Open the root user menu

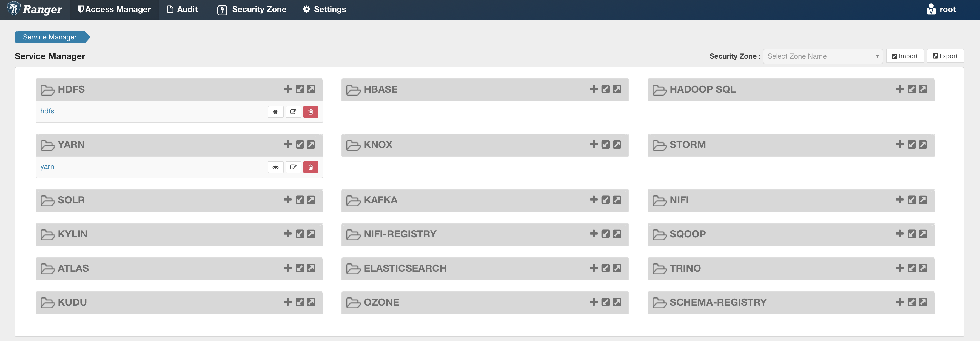(x=941, y=9)
